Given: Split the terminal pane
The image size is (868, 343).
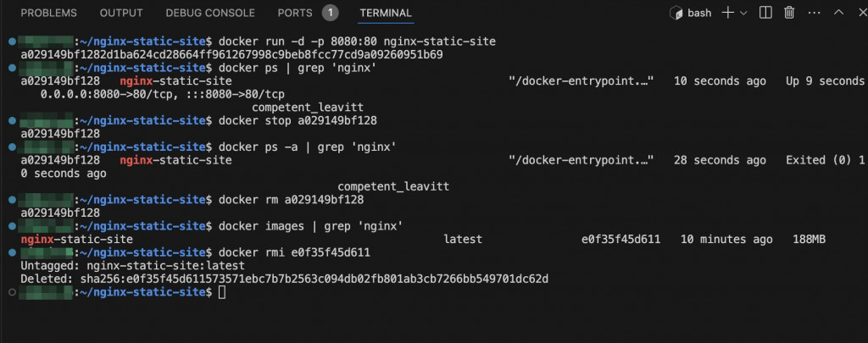Looking at the screenshot, I should [x=765, y=13].
